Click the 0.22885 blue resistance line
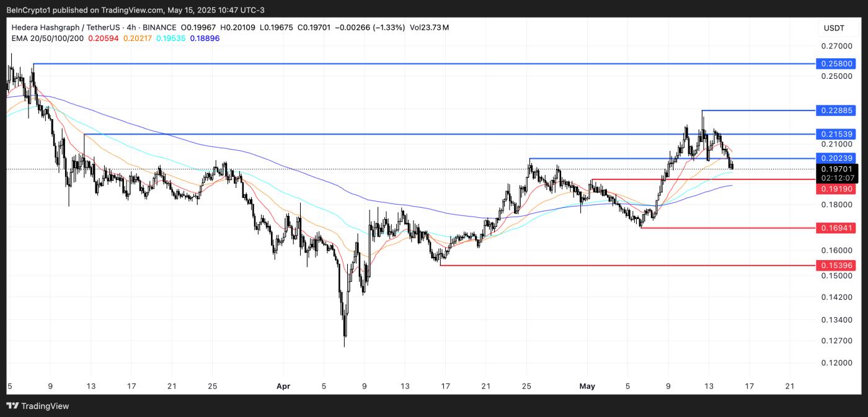 click(759, 110)
